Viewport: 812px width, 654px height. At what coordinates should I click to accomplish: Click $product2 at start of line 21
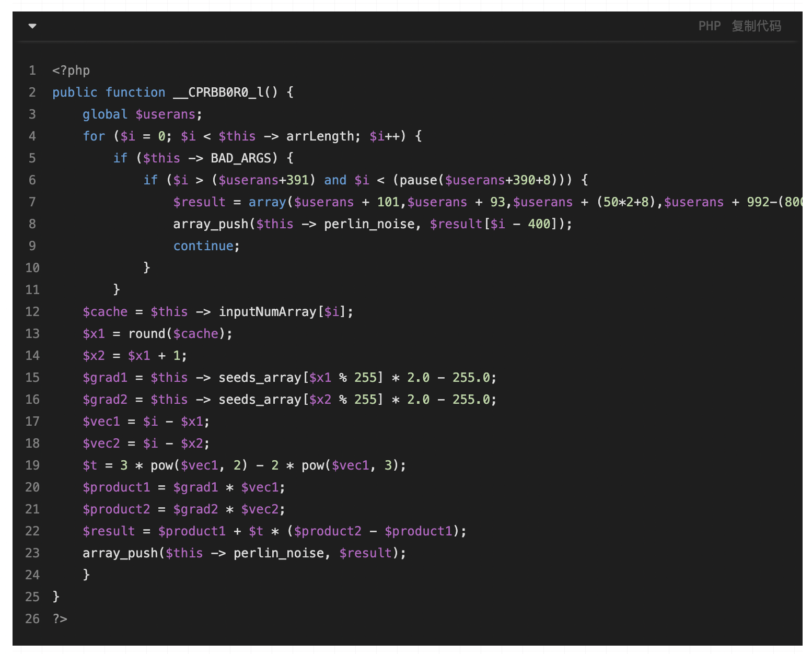pyautogui.click(x=116, y=509)
